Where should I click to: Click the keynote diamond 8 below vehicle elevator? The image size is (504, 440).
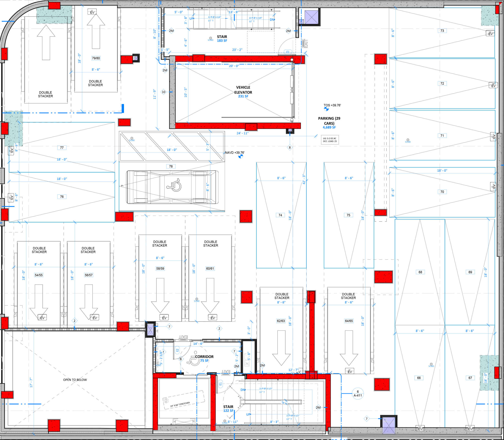(x=290, y=148)
